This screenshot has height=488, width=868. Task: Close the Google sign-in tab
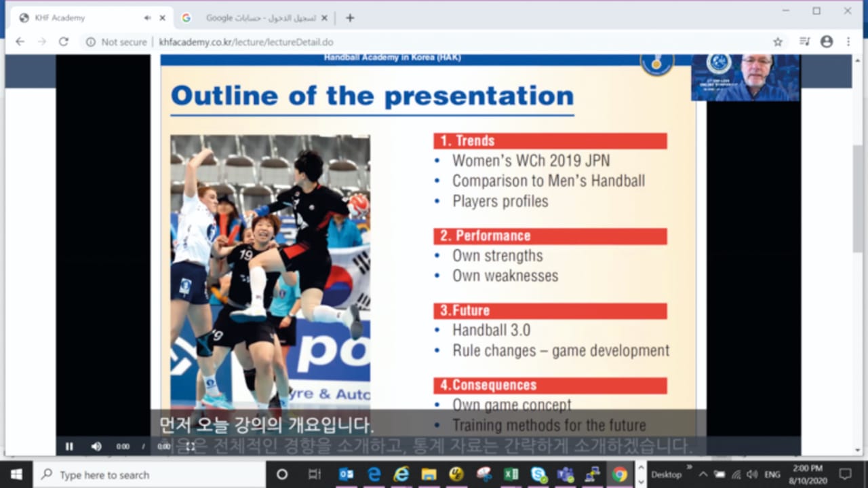323,18
